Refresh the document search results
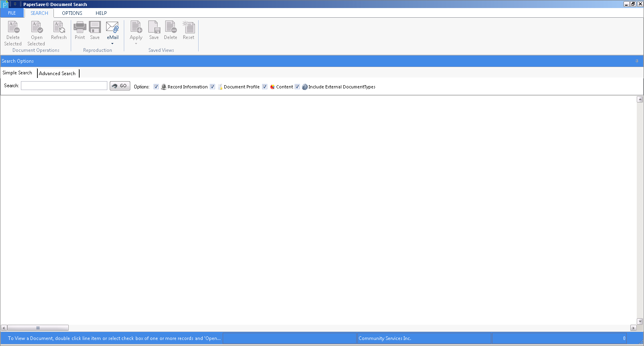 click(59, 27)
